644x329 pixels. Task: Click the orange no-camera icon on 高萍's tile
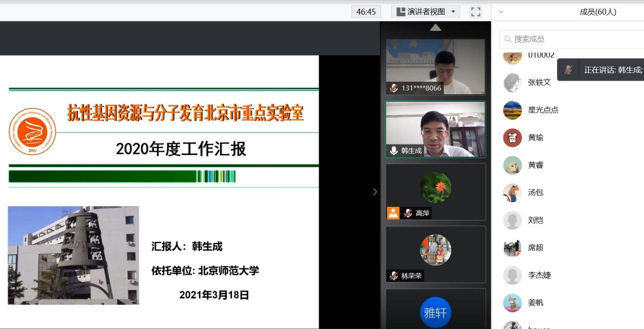(393, 213)
